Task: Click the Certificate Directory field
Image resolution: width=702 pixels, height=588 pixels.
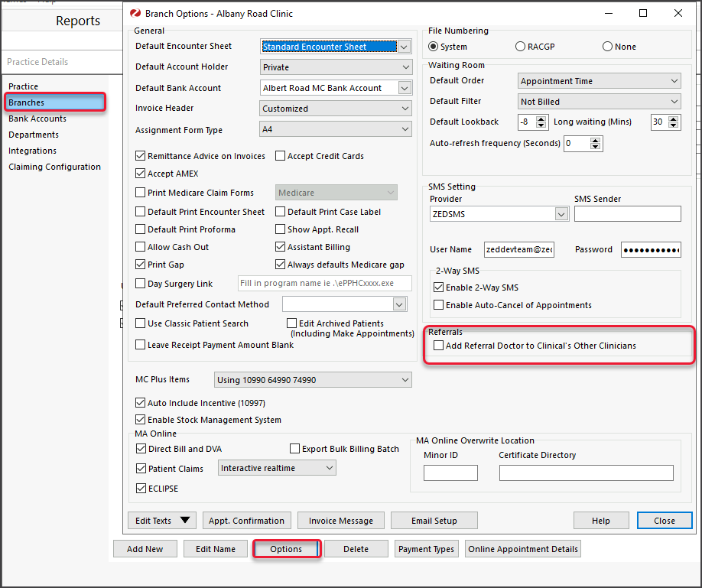Action: tap(586, 473)
